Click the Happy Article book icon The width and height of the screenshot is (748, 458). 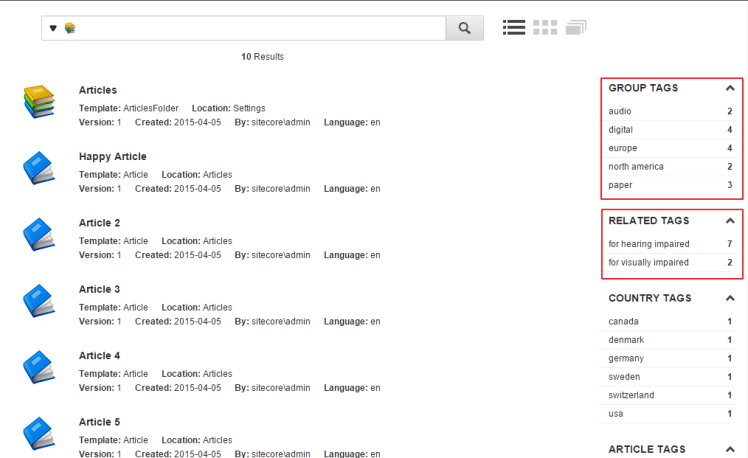click(38, 167)
